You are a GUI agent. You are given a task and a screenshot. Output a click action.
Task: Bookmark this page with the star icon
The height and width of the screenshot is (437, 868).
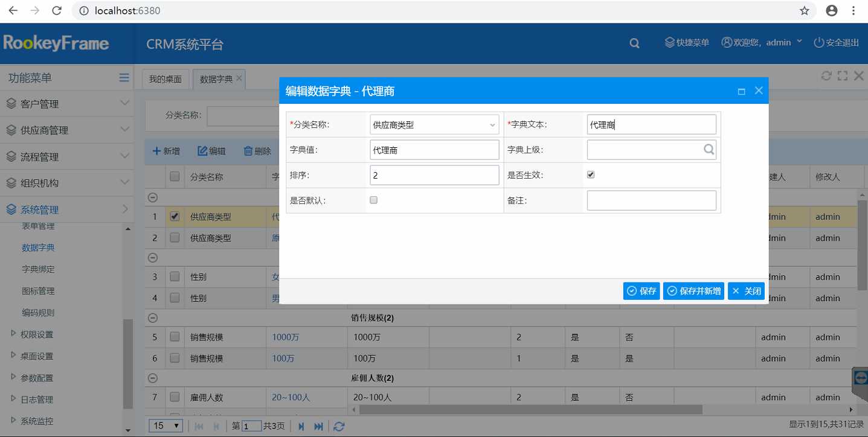click(x=805, y=10)
